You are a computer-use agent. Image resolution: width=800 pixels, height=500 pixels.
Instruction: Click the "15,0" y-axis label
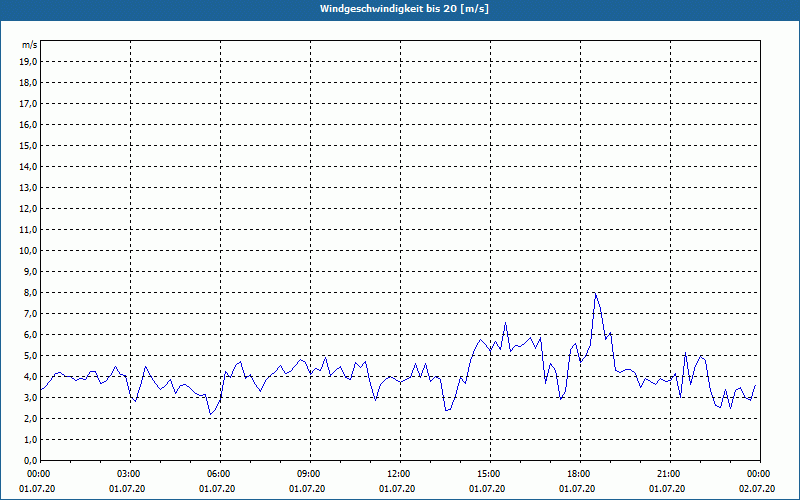pyautogui.click(x=28, y=145)
